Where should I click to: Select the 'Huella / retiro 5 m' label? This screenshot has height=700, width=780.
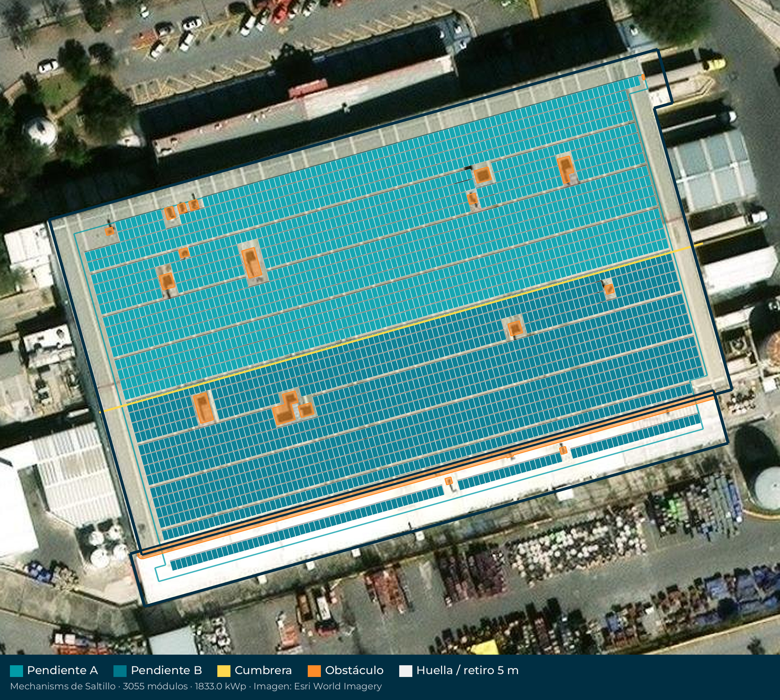468,670
